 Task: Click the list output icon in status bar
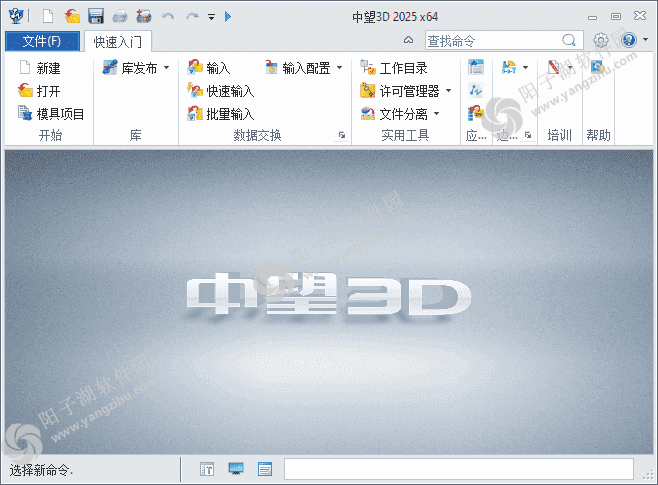(265, 469)
